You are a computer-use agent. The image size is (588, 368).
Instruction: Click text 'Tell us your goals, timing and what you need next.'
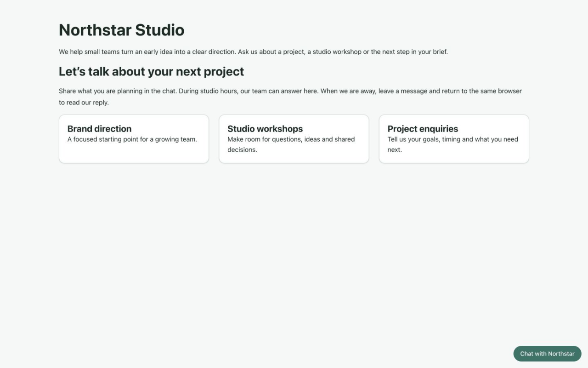(x=453, y=144)
